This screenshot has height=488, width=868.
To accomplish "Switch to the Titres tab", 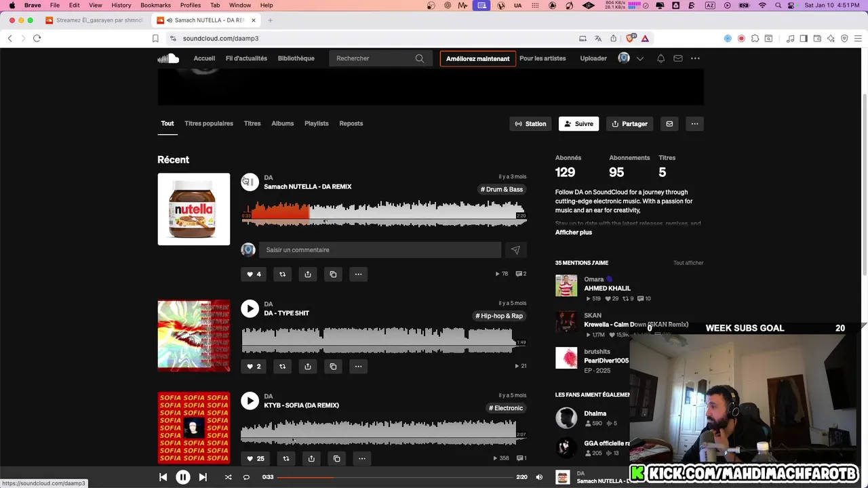I will [x=252, y=123].
